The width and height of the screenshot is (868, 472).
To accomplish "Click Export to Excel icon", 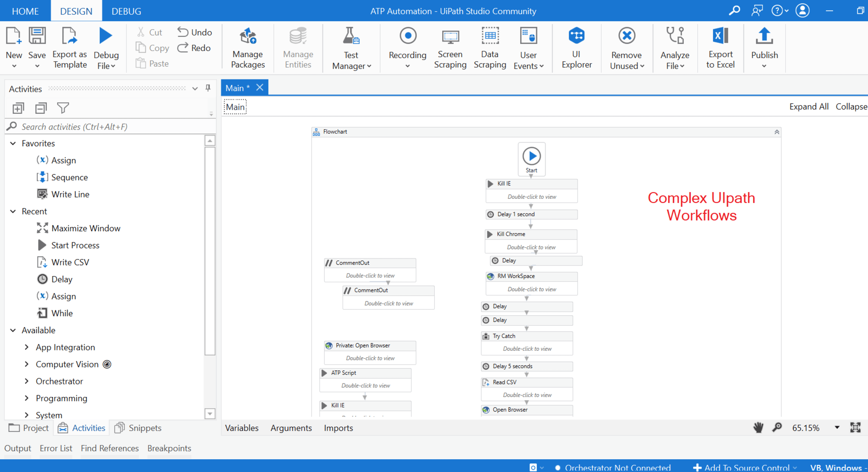I will coord(720,36).
